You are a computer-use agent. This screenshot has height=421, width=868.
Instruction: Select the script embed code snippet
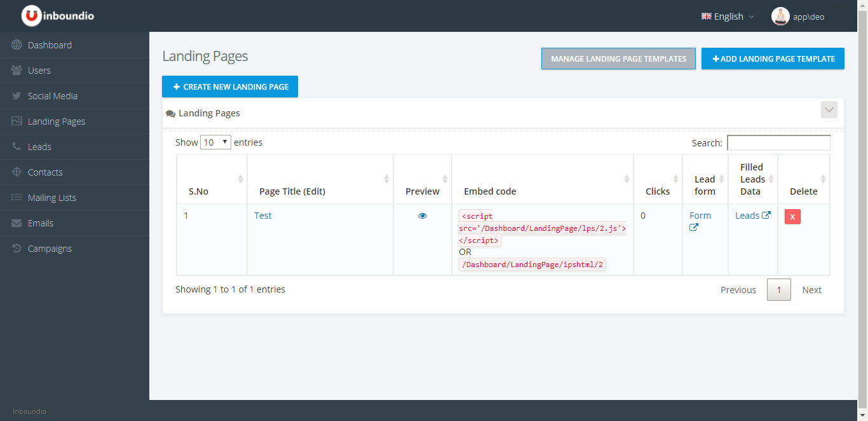pyautogui.click(x=543, y=228)
